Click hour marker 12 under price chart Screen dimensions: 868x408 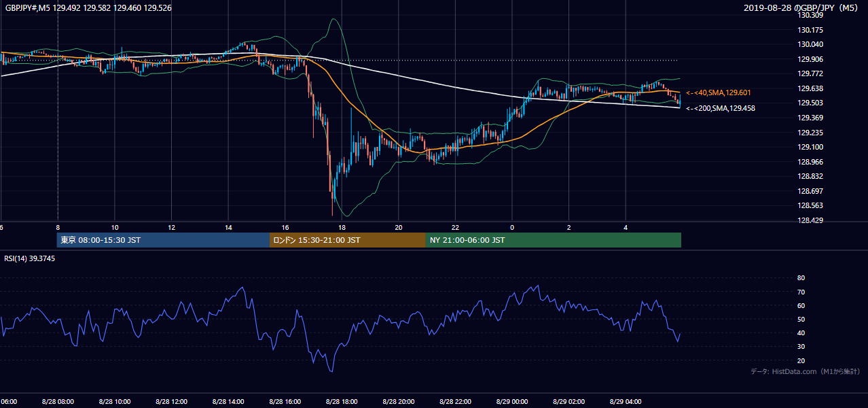[x=172, y=227]
